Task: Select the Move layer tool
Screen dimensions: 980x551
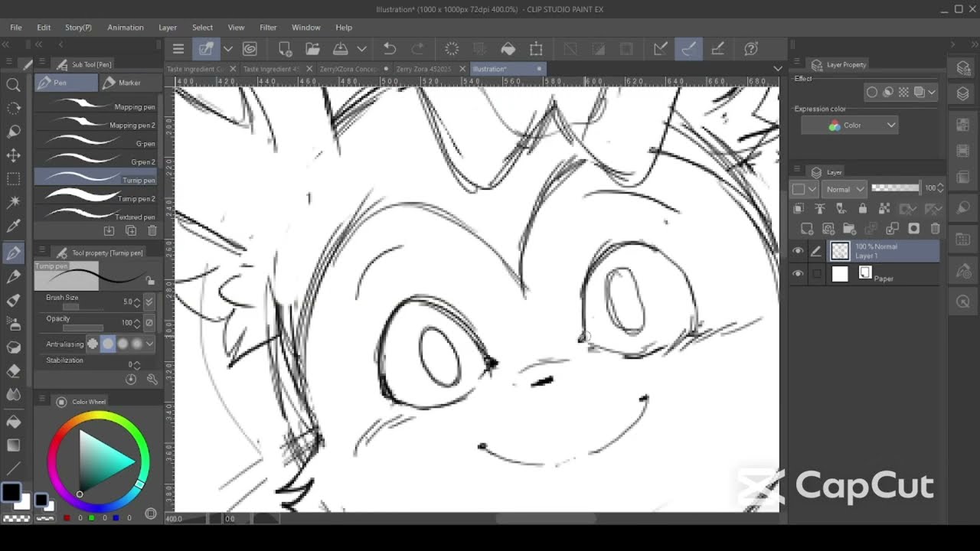Action: (13, 155)
